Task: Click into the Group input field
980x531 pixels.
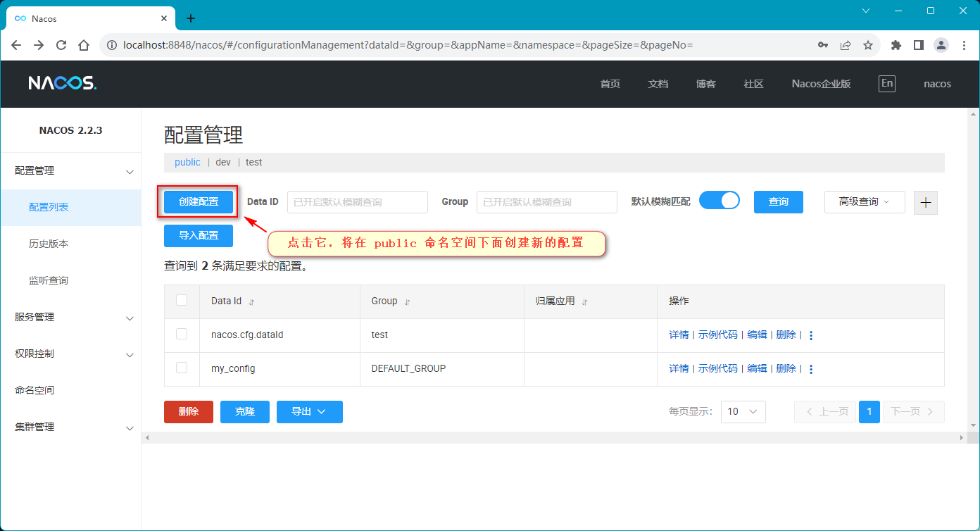Action: click(547, 202)
